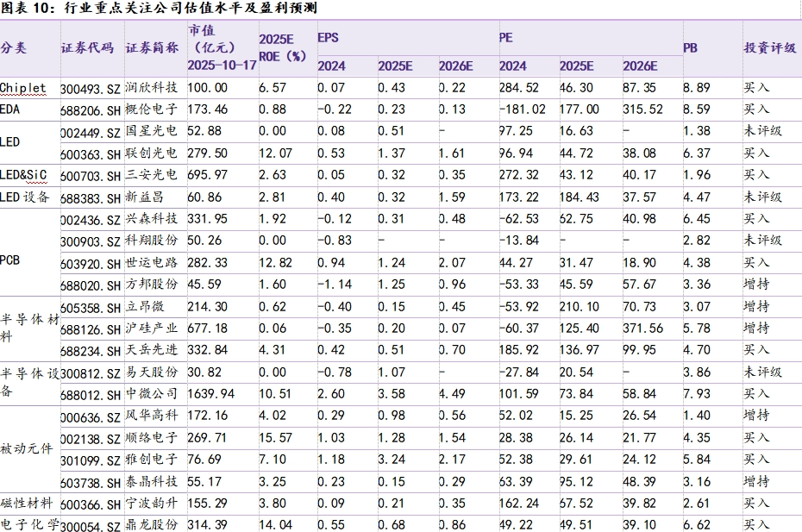Click the LED&SiC category cell

pos(23,175)
